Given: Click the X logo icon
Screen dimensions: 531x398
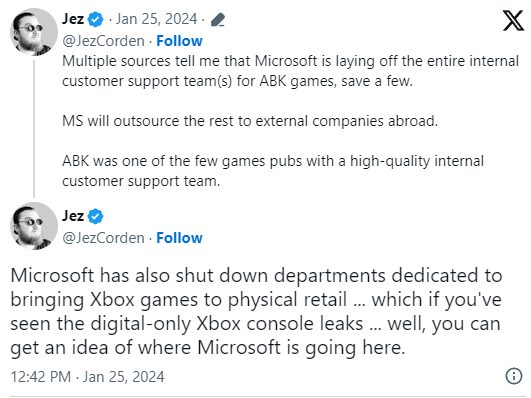Looking at the screenshot, I should click(x=513, y=20).
